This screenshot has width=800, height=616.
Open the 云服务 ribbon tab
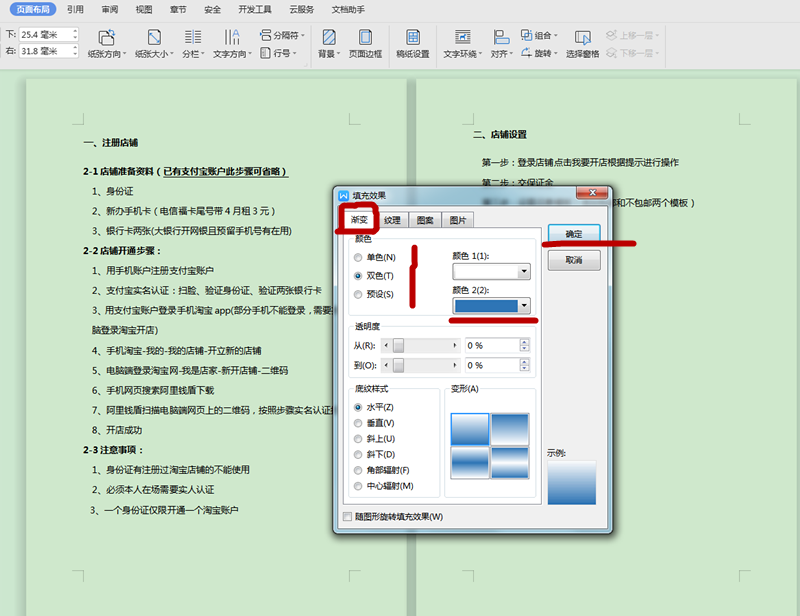pyautogui.click(x=302, y=9)
